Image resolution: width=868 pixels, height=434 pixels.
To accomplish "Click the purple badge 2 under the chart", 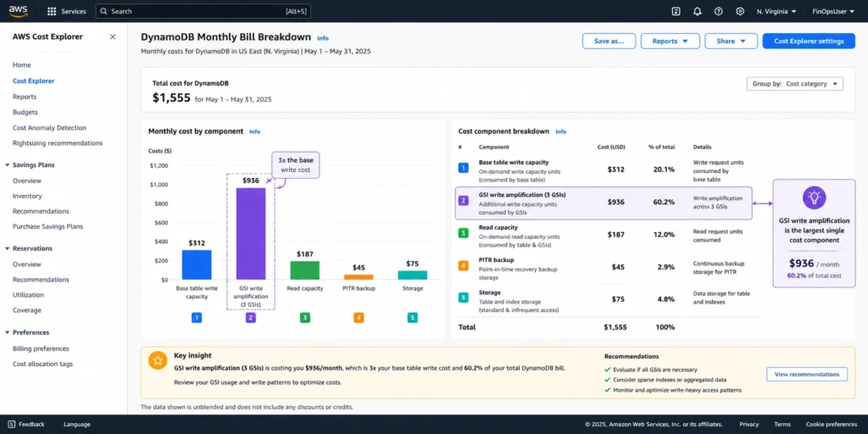I will coord(251,318).
